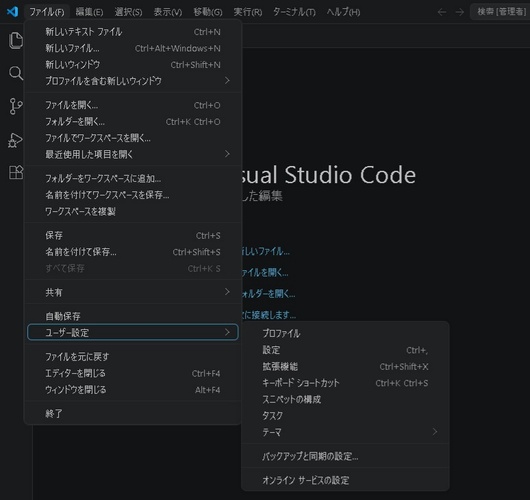The width and height of the screenshot is (530, 500).
Task: Toggle 自動保存 in the File menu
Action: (x=133, y=316)
